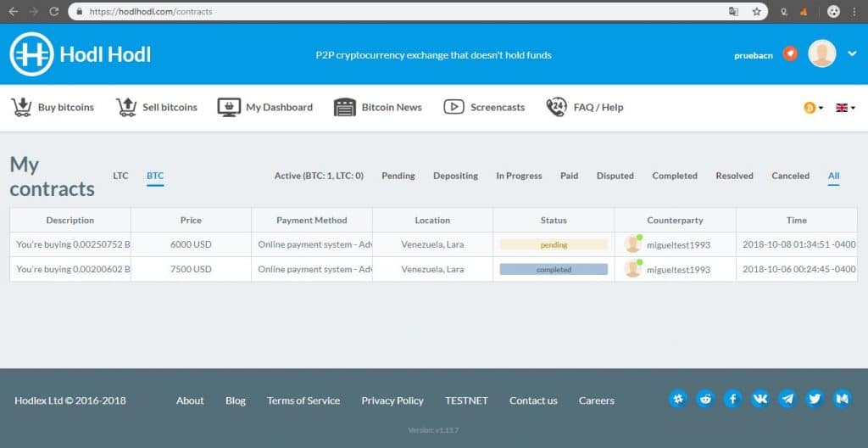
Task: Click the Time column header
Action: (x=797, y=220)
